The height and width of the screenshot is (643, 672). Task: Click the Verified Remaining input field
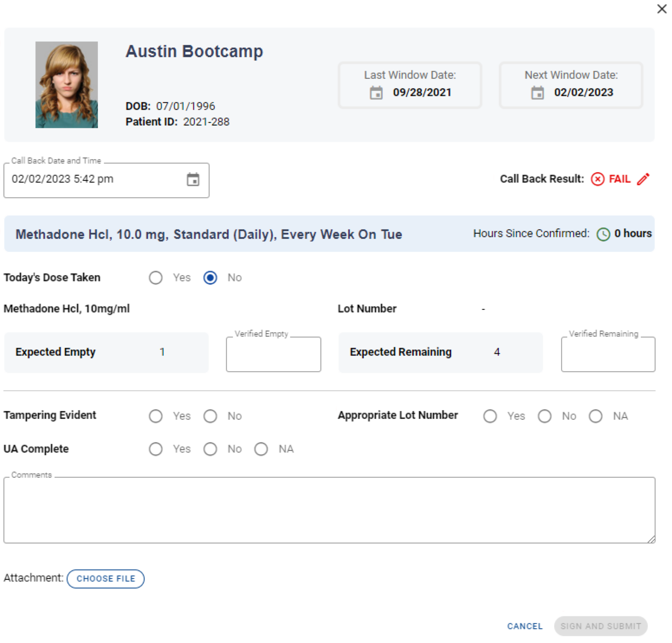[x=608, y=354]
